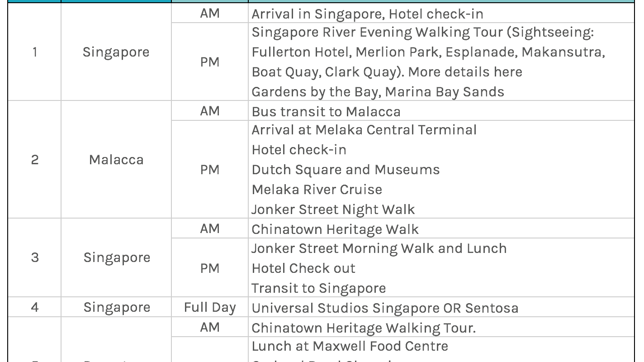
Task: Select the "Transit to Singapore" line
Action: tap(318, 288)
